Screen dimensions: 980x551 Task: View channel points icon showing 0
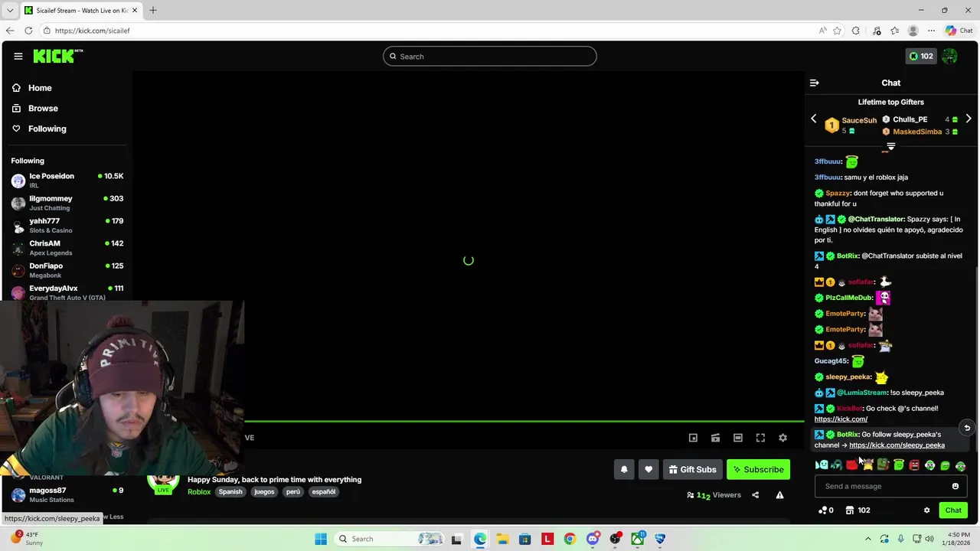(826, 510)
